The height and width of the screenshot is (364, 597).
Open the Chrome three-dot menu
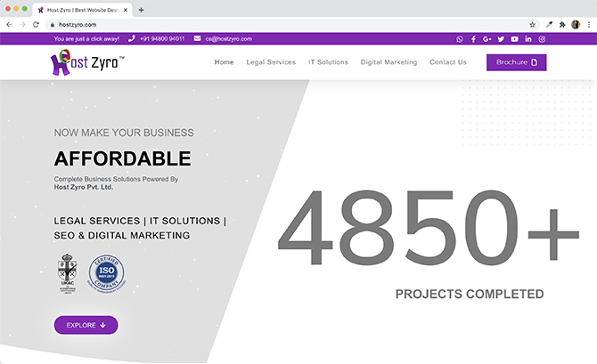589,25
